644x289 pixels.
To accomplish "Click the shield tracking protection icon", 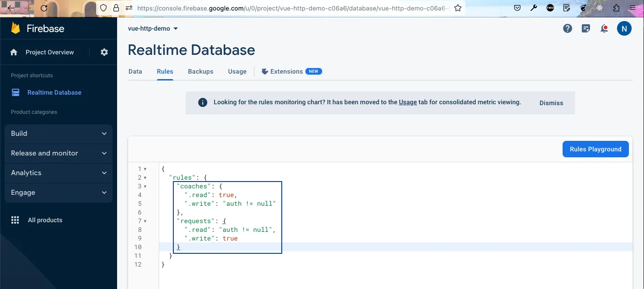I will click(x=103, y=8).
